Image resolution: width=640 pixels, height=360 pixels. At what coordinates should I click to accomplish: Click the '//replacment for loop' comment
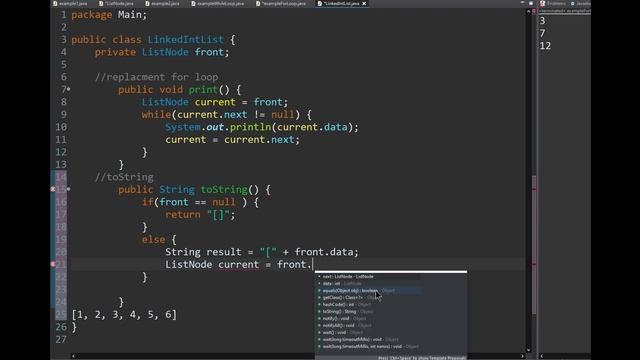(156, 77)
